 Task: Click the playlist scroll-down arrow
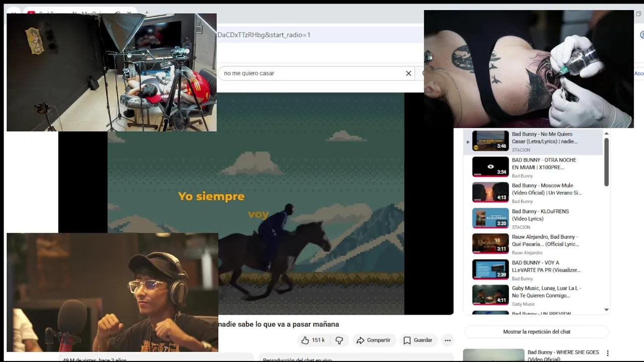point(606,310)
